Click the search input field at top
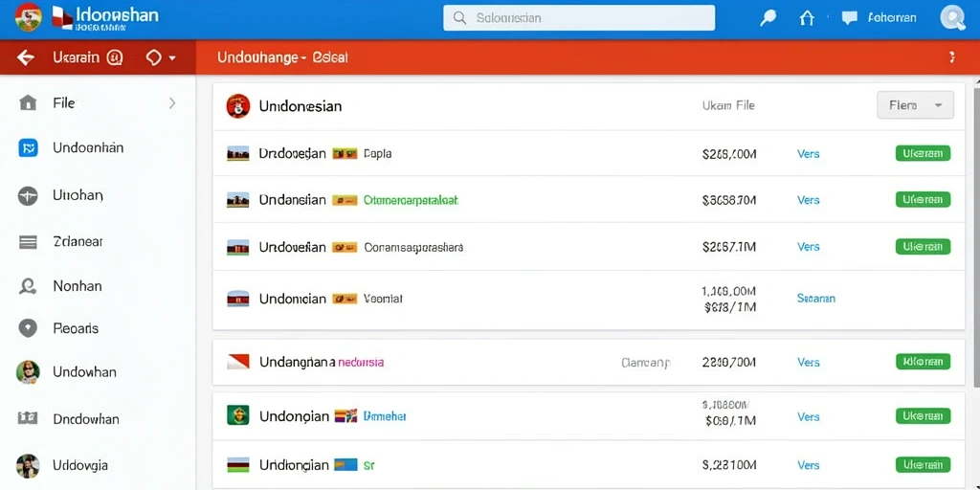The height and width of the screenshot is (490, 980). coord(579,18)
